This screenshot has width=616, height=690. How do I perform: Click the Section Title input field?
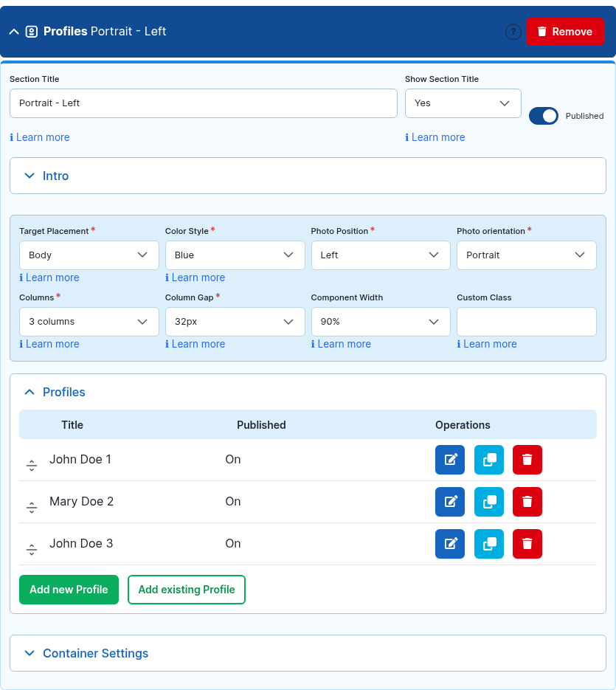coord(204,103)
